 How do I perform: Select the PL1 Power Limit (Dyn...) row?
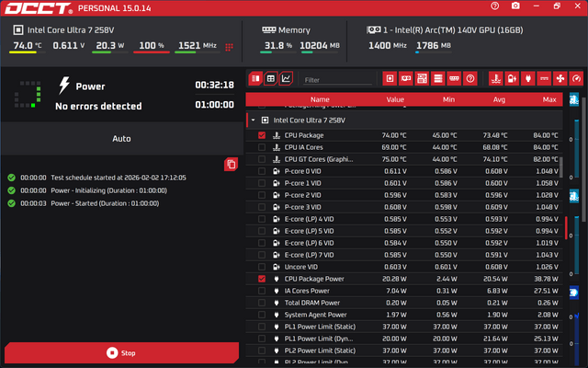click(404, 339)
